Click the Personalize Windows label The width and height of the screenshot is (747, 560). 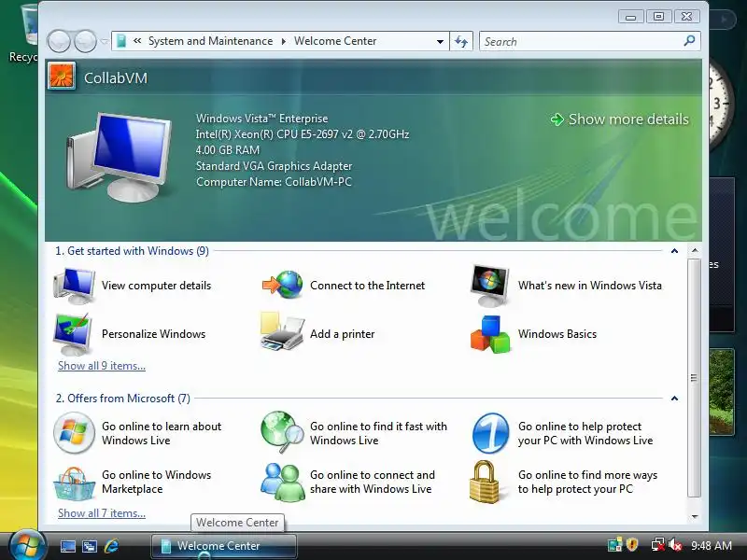point(153,334)
